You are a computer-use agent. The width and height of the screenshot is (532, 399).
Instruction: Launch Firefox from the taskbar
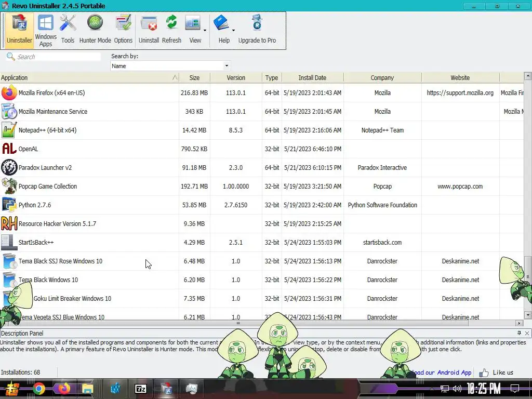[x=64, y=389]
